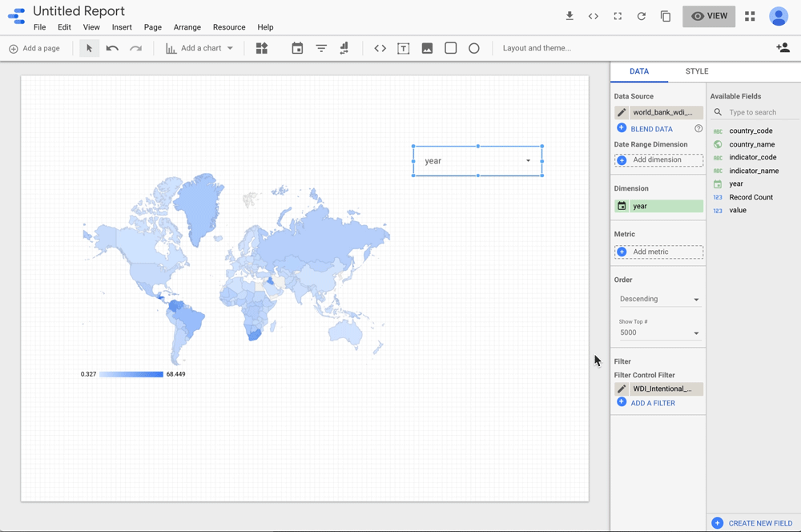
Task: Open the Page menu
Action: 152,27
